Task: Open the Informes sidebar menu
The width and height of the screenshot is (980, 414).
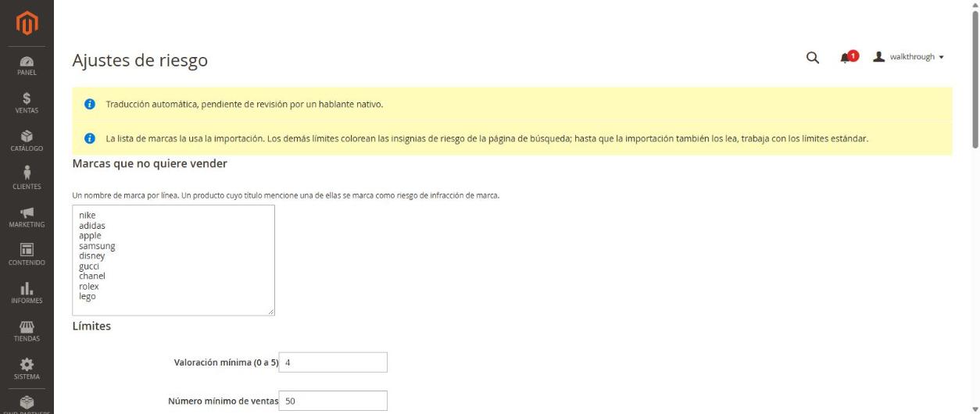Action: pyautogui.click(x=27, y=293)
